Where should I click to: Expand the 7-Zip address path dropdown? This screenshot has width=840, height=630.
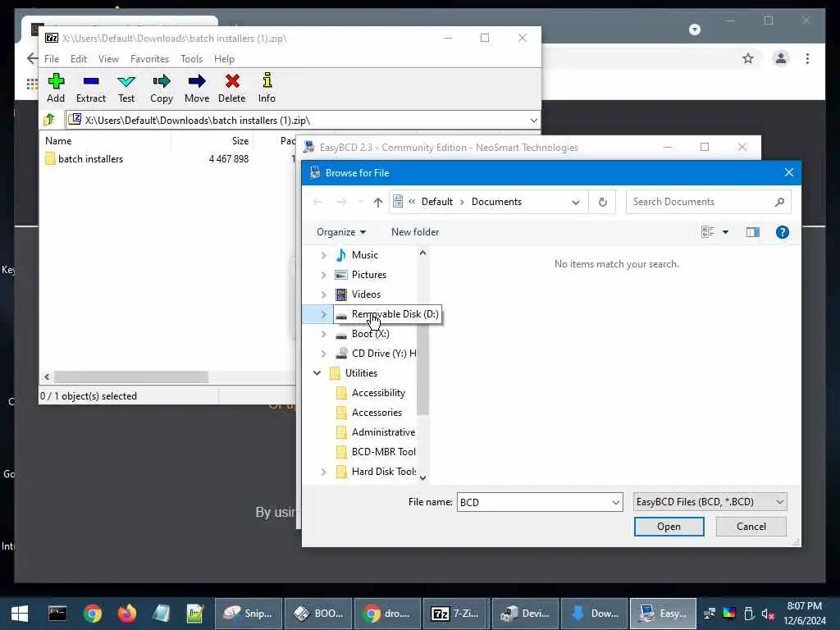(533, 121)
